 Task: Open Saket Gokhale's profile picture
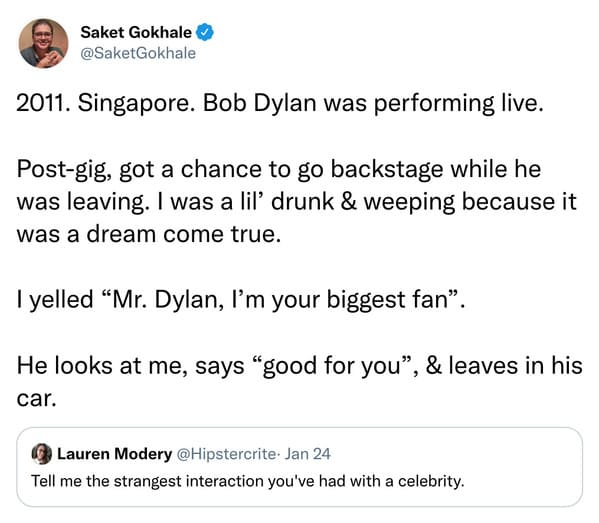[43, 43]
